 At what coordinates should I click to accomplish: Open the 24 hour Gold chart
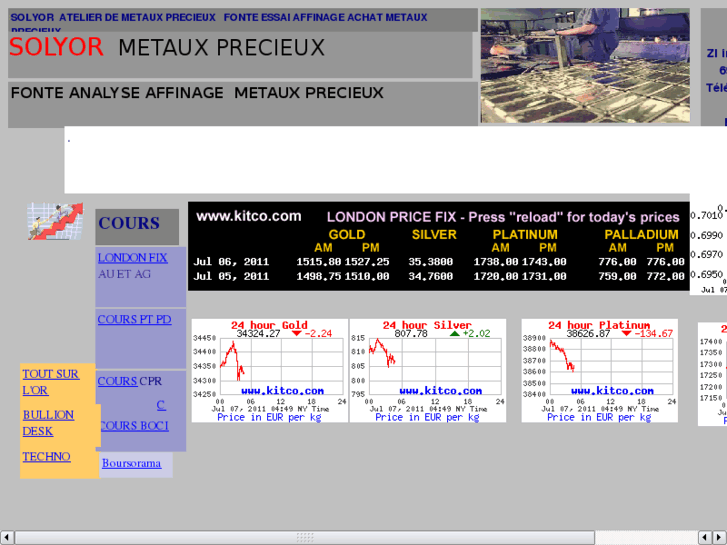269,371
